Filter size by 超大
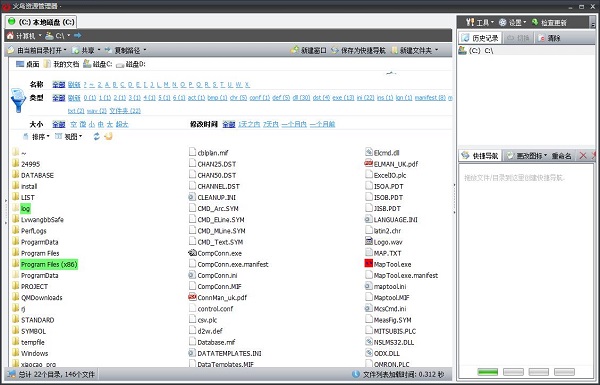Screen dimensions: 600x385 122,124
